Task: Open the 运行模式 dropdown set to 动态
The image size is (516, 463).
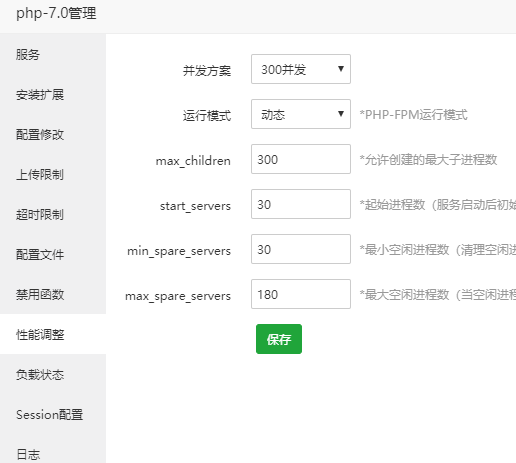Action: point(301,114)
